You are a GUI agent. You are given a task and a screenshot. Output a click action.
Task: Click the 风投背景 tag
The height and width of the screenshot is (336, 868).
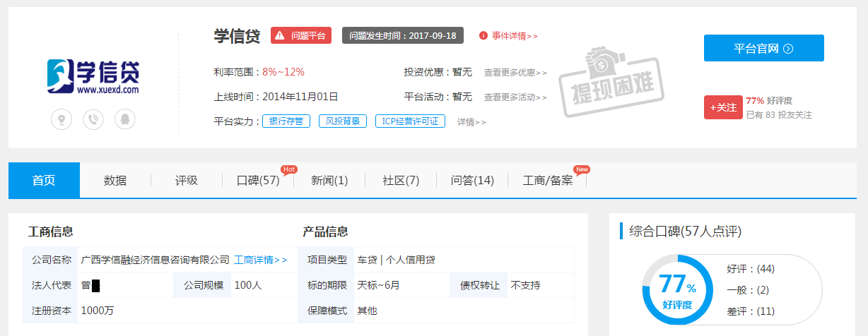(x=343, y=121)
